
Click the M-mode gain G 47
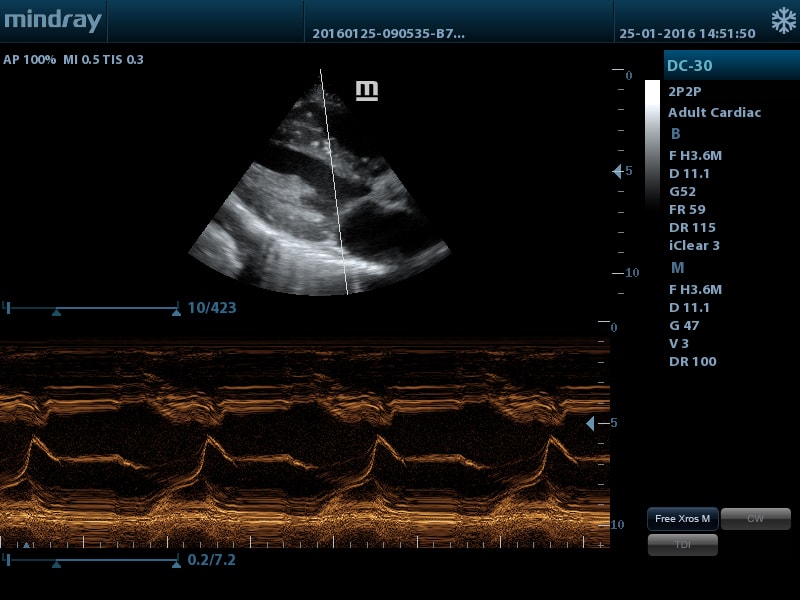click(684, 326)
